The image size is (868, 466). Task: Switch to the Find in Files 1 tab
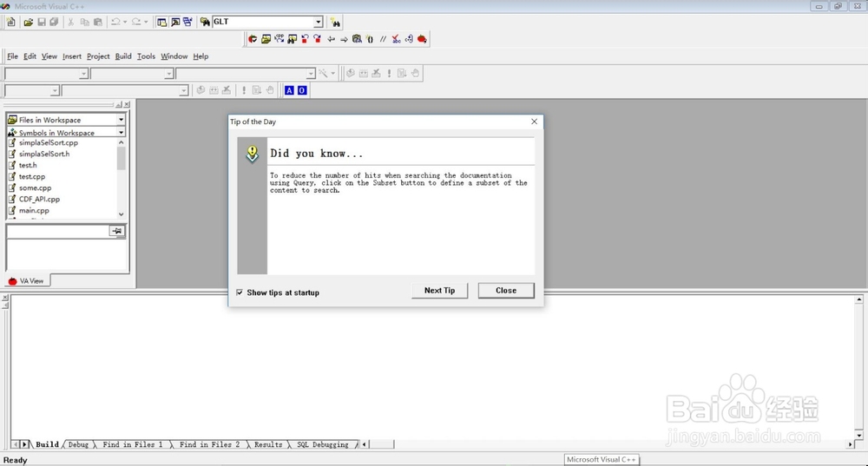coord(133,444)
